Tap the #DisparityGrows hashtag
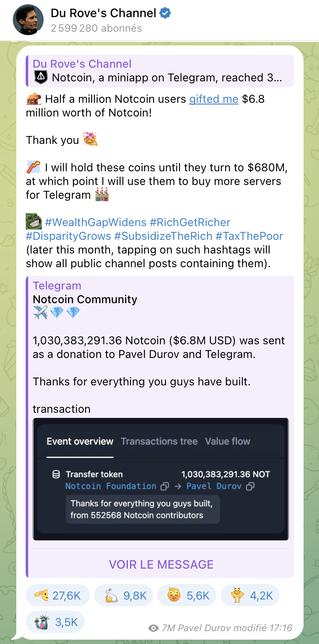Image resolution: width=319 pixels, height=644 pixels. click(x=68, y=236)
